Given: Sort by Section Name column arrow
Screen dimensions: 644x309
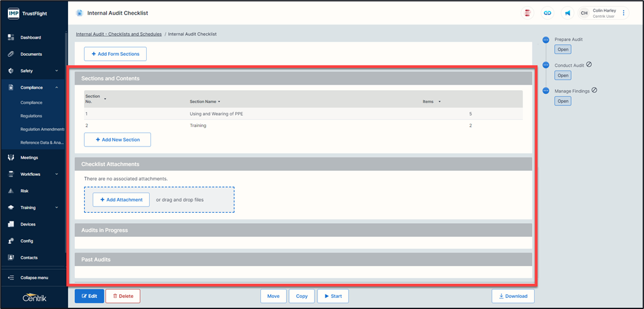Looking at the screenshot, I should [219, 102].
